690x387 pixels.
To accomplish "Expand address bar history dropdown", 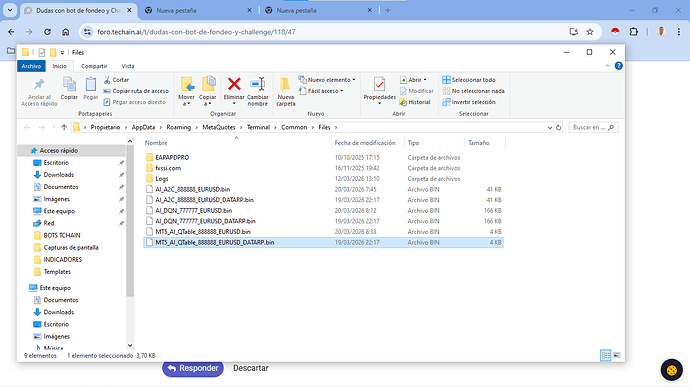I will click(550, 127).
